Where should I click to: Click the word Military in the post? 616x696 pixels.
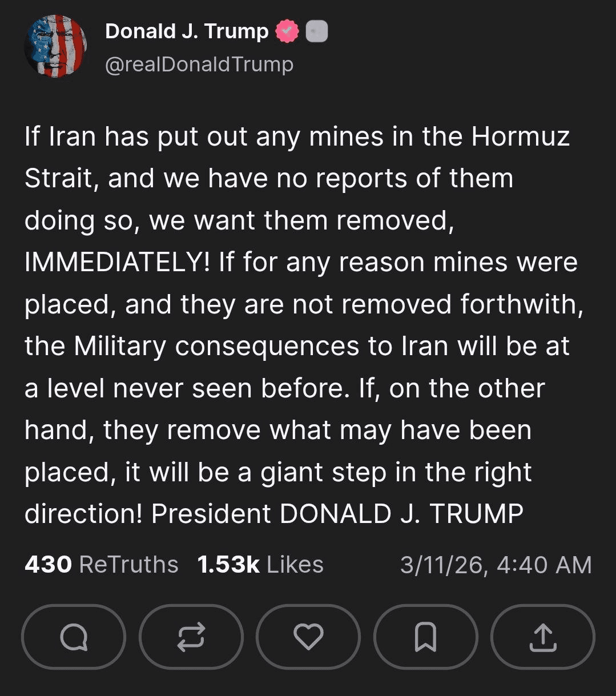[x=120, y=347]
